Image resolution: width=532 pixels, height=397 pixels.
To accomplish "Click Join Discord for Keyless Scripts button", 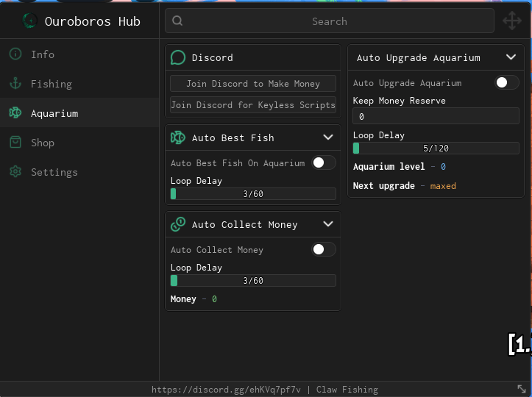I will tap(253, 105).
